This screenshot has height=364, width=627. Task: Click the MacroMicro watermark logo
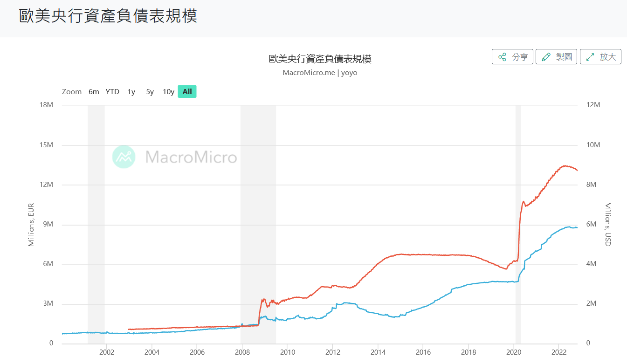tap(124, 157)
